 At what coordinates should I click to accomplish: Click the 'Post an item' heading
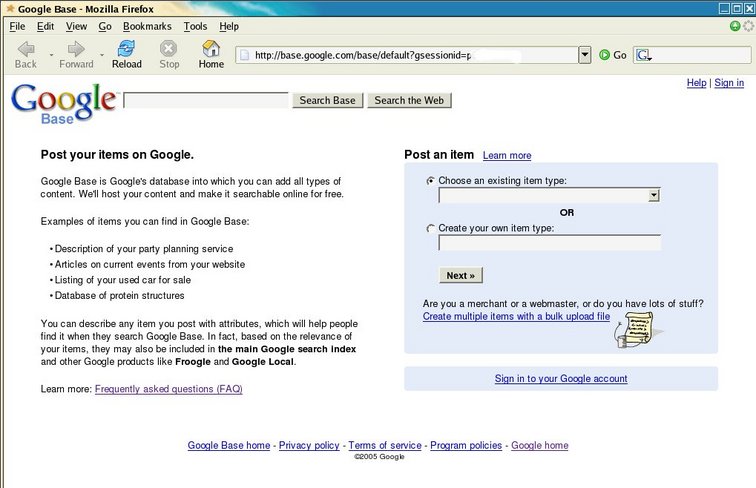tap(439, 155)
